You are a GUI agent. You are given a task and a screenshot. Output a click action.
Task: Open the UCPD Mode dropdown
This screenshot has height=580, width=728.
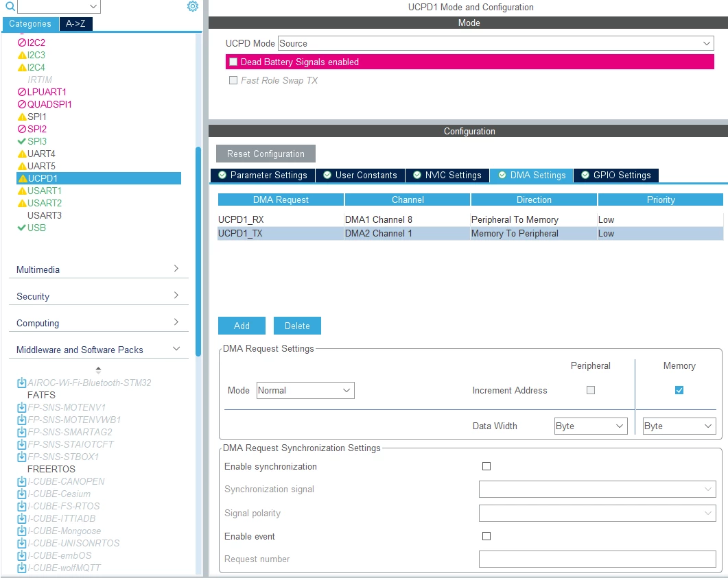(496, 44)
